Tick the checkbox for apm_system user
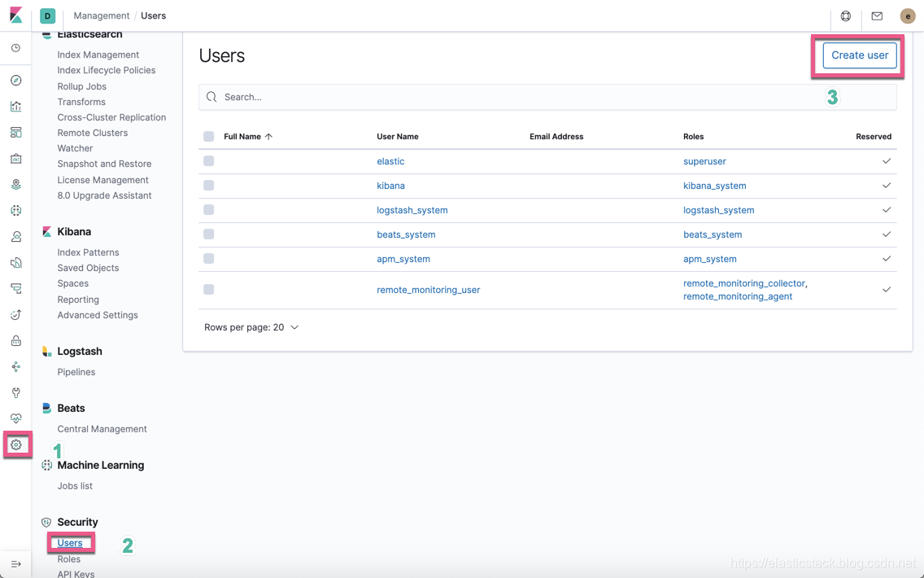 [x=208, y=258]
